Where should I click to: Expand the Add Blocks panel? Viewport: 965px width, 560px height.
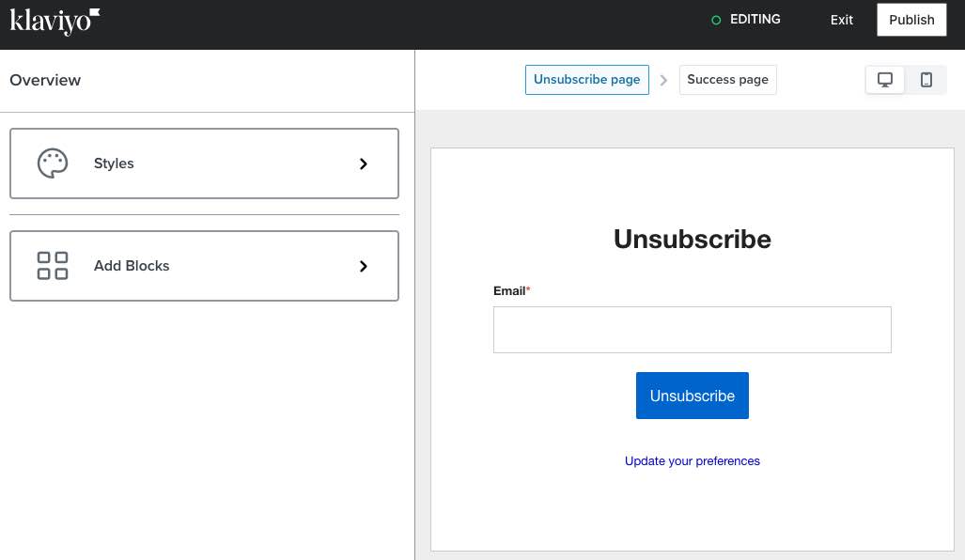pos(204,266)
